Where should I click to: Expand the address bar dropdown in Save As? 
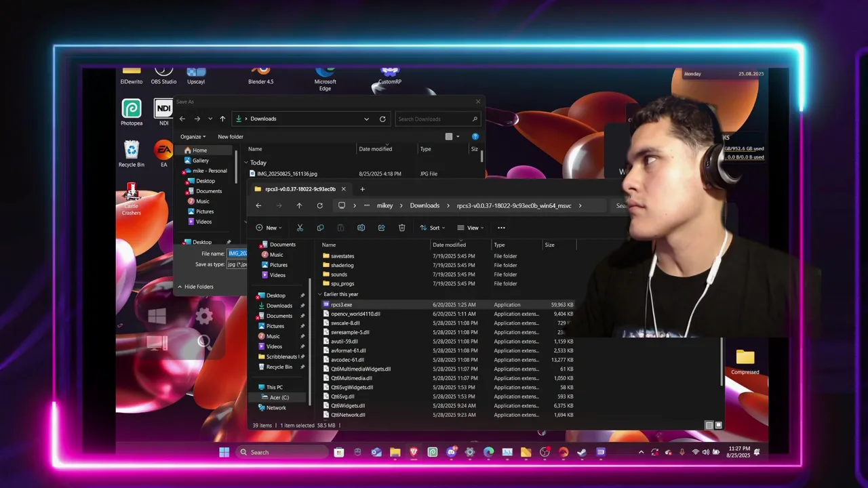[x=366, y=119]
